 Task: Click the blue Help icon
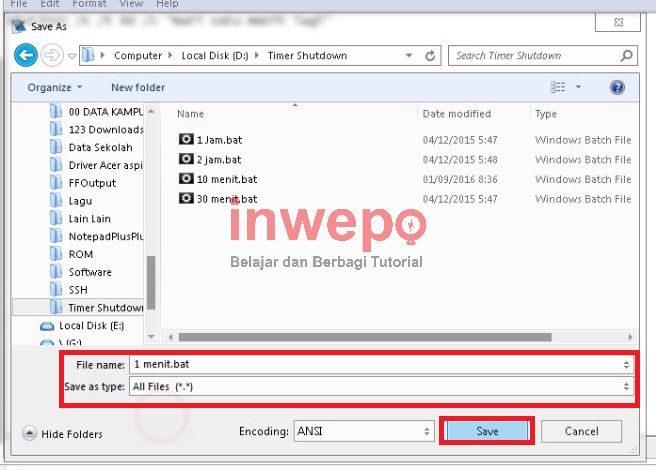pyautogui.click(x=617, y=87)
